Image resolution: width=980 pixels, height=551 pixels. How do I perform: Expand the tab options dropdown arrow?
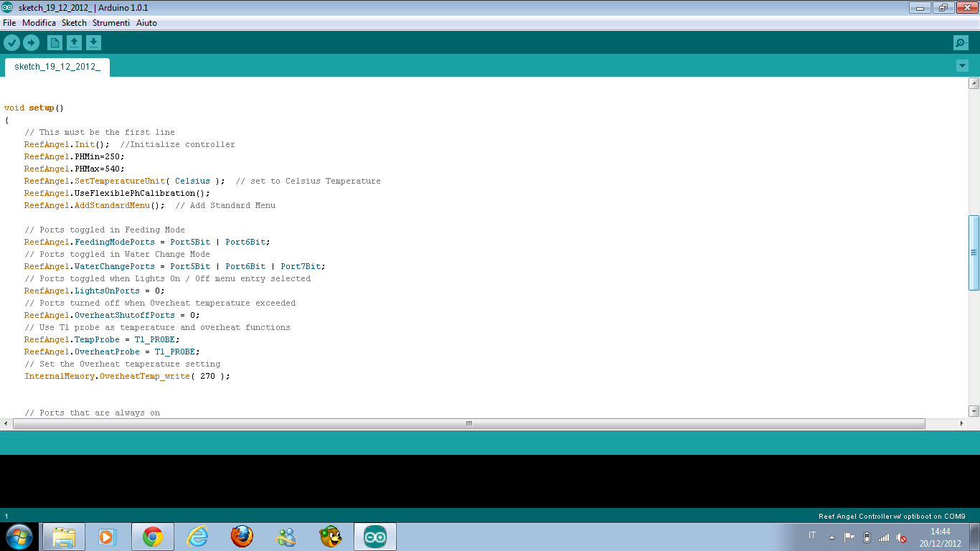tap(962, 66)
